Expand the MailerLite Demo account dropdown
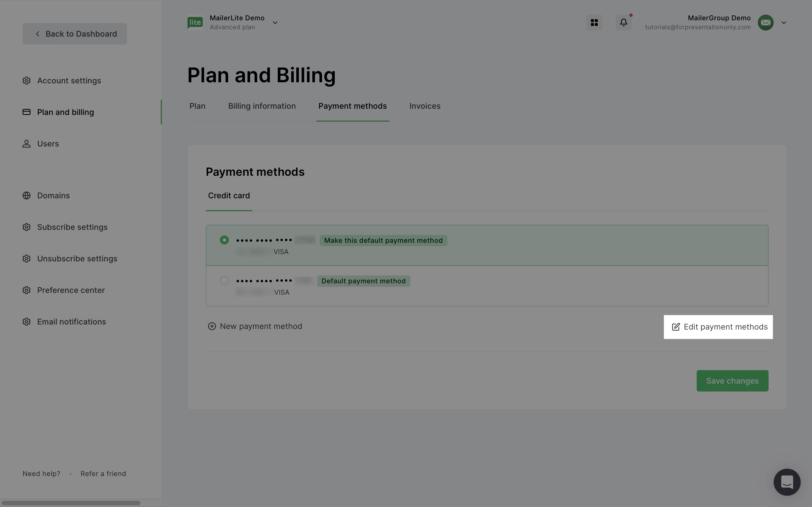The image size is (812, 507). 275,23
